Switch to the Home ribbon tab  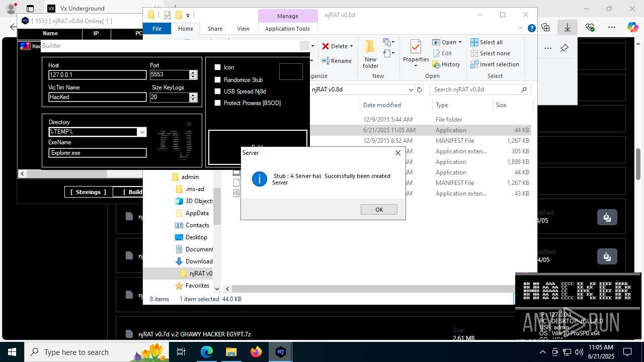(186, 29)
